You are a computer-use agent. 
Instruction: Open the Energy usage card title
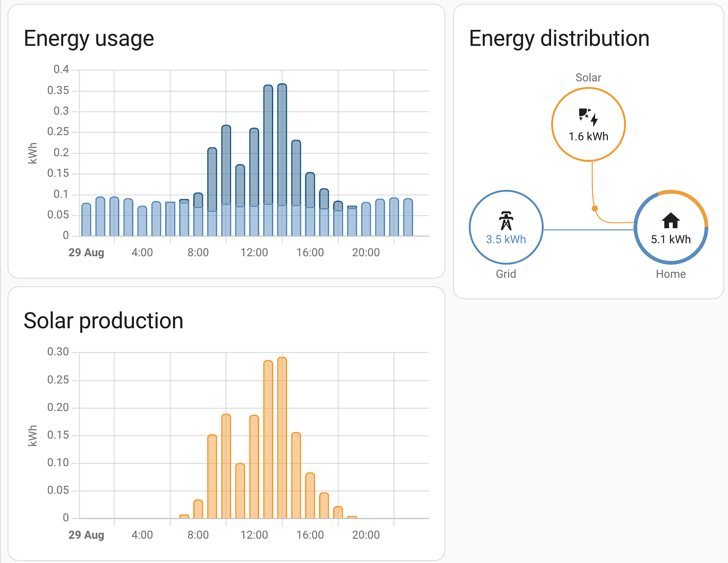pos(89,38)
